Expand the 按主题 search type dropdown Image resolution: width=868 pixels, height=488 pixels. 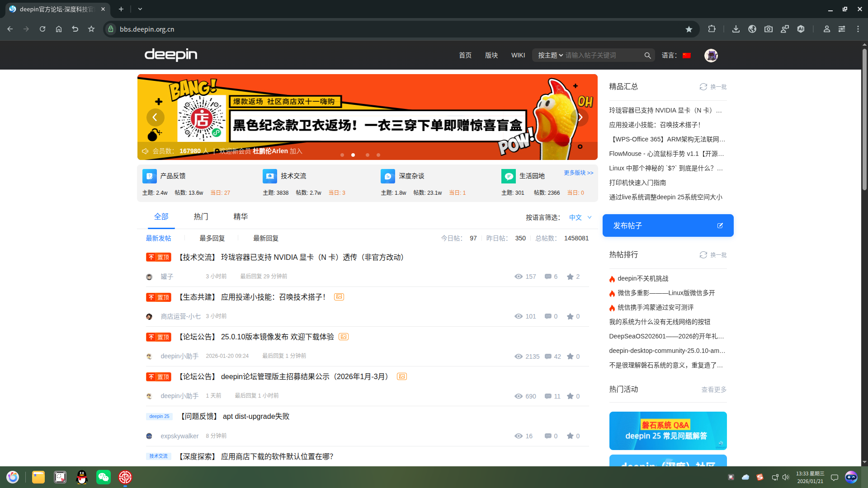pos(550,56)
